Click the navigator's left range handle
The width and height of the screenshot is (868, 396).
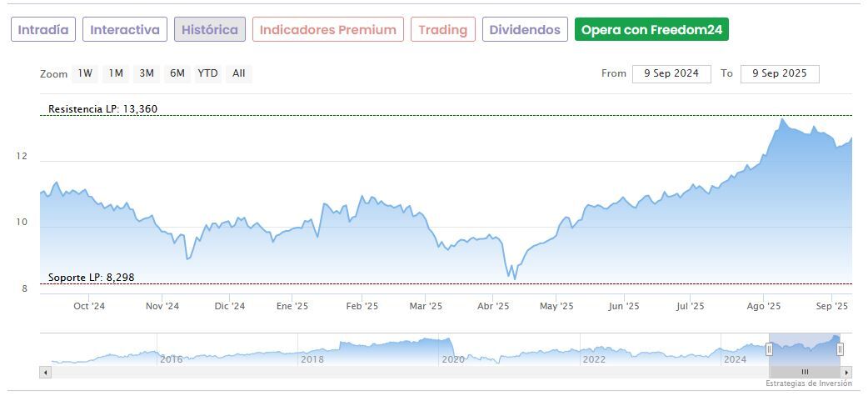(769, 349)
